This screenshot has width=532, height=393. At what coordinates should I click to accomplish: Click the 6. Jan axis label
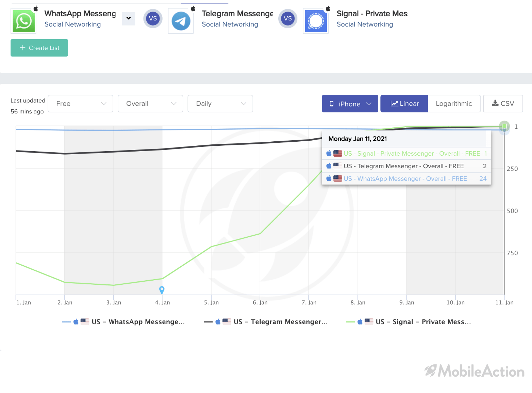click(x=260, y=302)
